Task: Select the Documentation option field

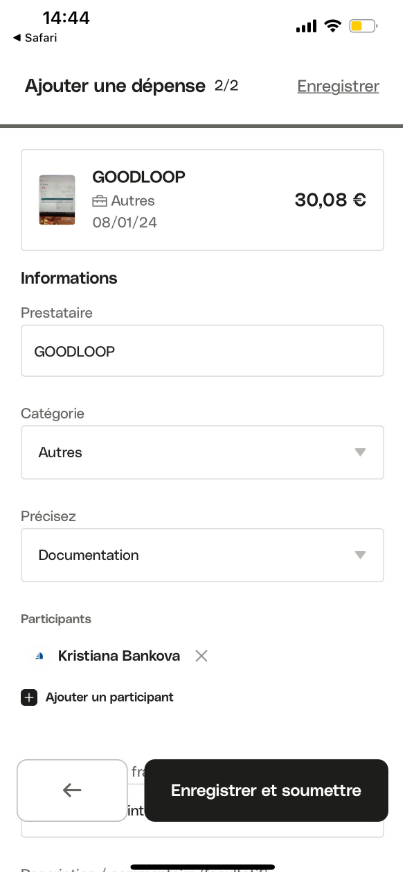Action: point(202,555)
